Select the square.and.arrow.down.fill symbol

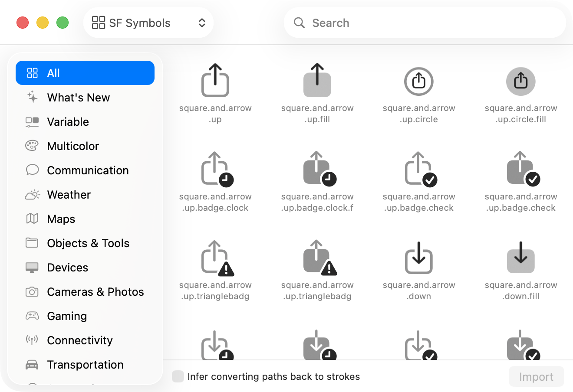point(521,258)
